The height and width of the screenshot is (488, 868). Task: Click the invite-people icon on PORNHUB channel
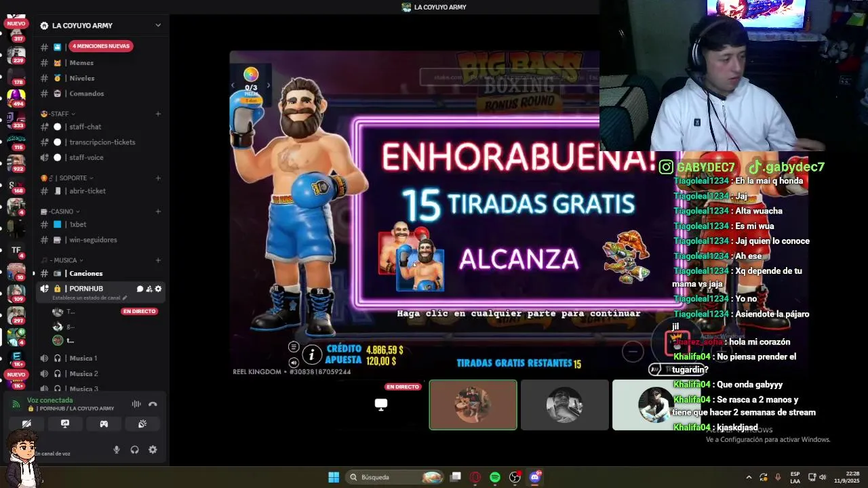click(x=149, y=289)
